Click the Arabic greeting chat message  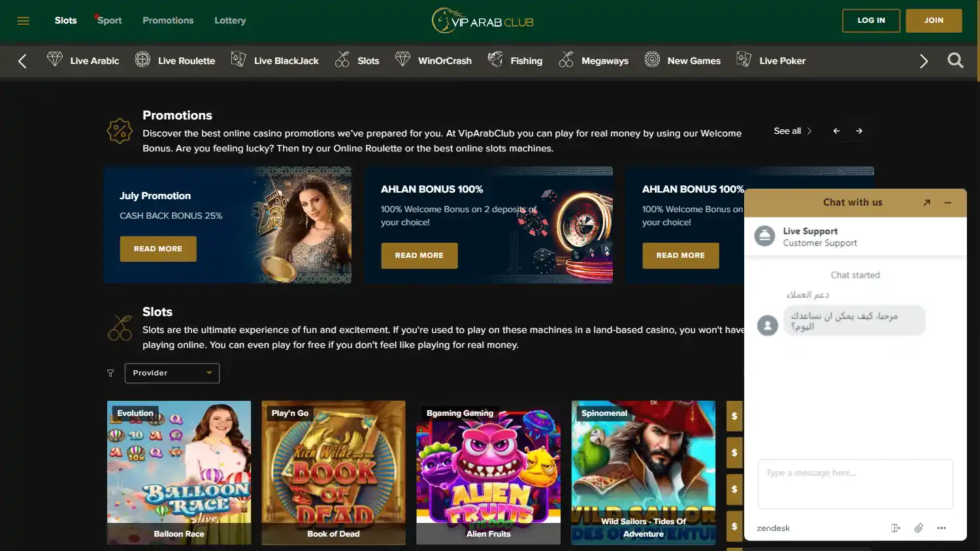[x=855, y=321]
